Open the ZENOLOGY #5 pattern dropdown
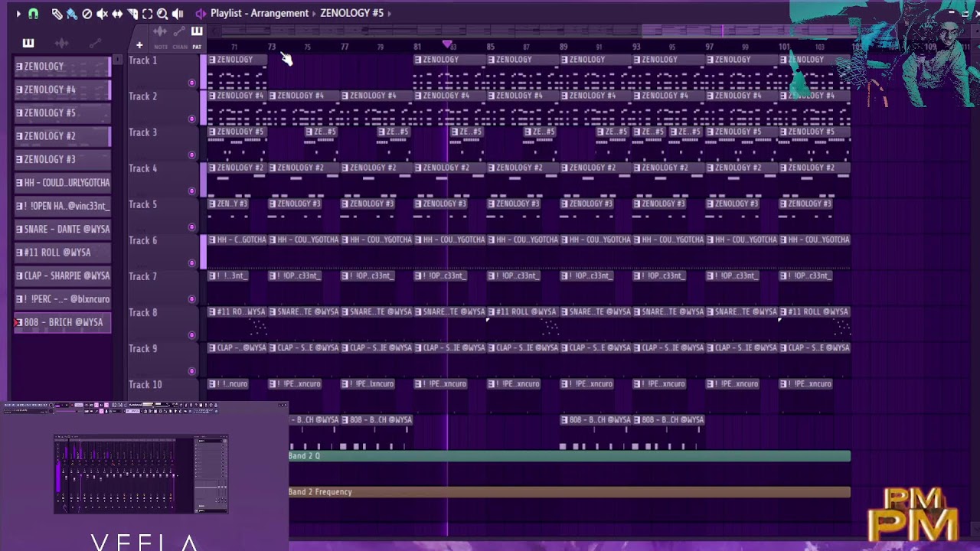The height and width of the screenshot is (551, 980). pos(351,13)
